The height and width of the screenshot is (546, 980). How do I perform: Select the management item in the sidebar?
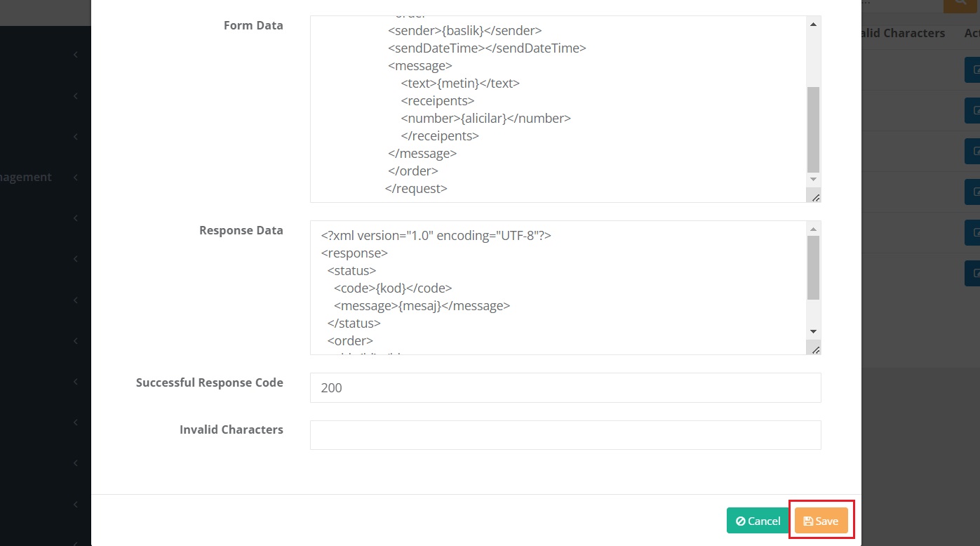click(26, 178)
